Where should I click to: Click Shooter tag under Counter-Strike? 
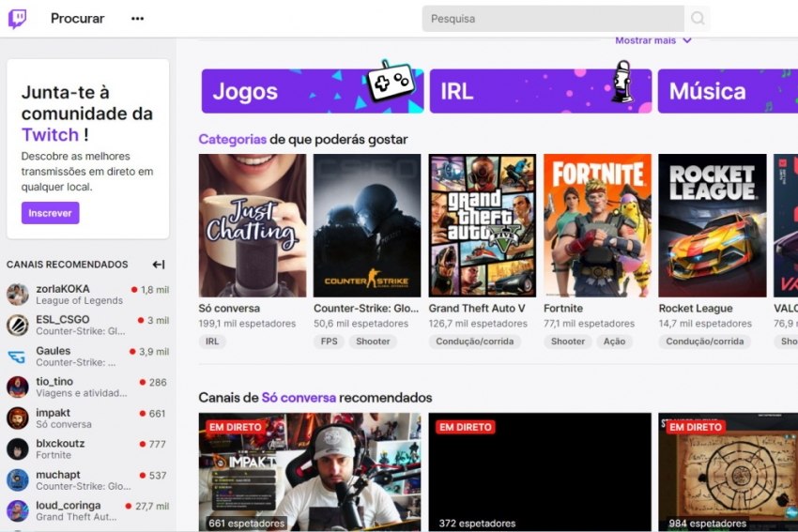(x=373, y=342)
